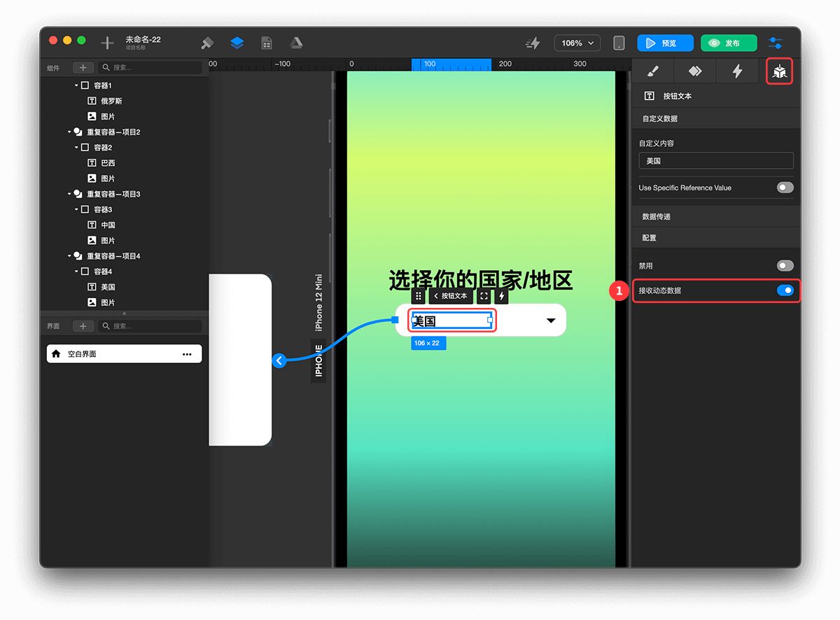Click the fast lightning icon near zoom
This screenshot has width=840, height=620.
point(533,43)
